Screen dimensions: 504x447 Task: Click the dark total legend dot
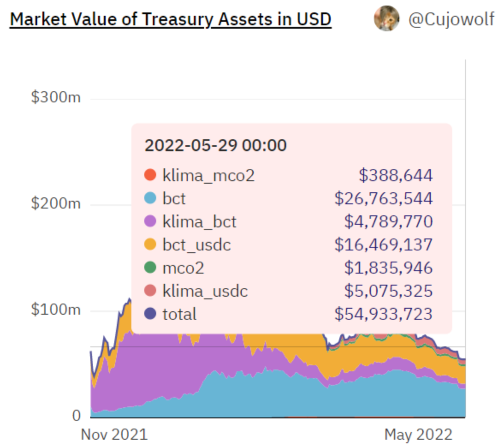point(150,314)
